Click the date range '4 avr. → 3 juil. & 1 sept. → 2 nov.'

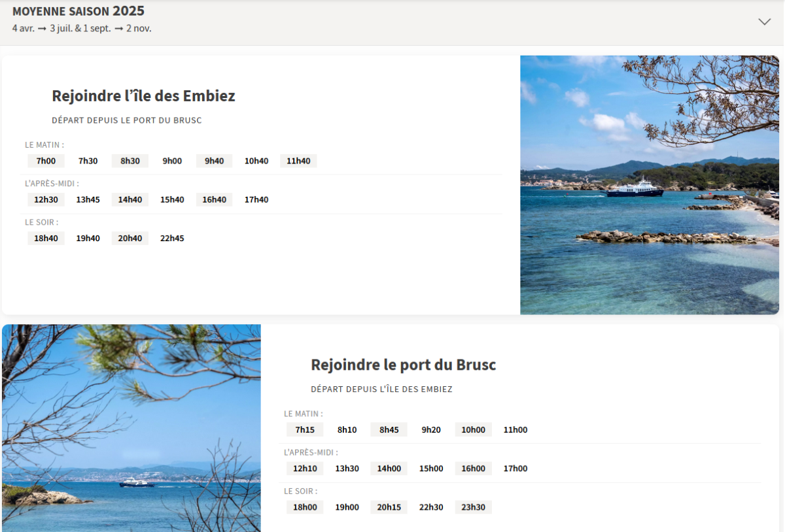coord(82,29)
